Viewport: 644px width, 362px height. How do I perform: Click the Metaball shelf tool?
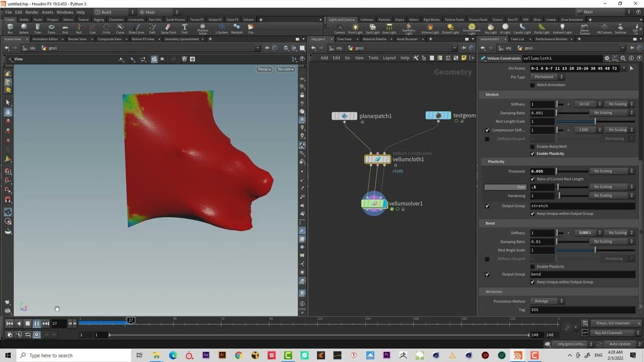236,29
